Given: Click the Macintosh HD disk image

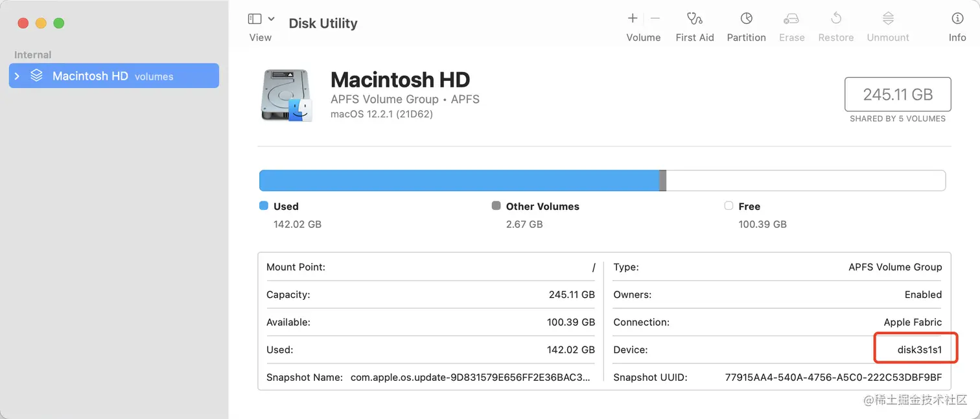Looking at the screenshot, I should point(286,95).
